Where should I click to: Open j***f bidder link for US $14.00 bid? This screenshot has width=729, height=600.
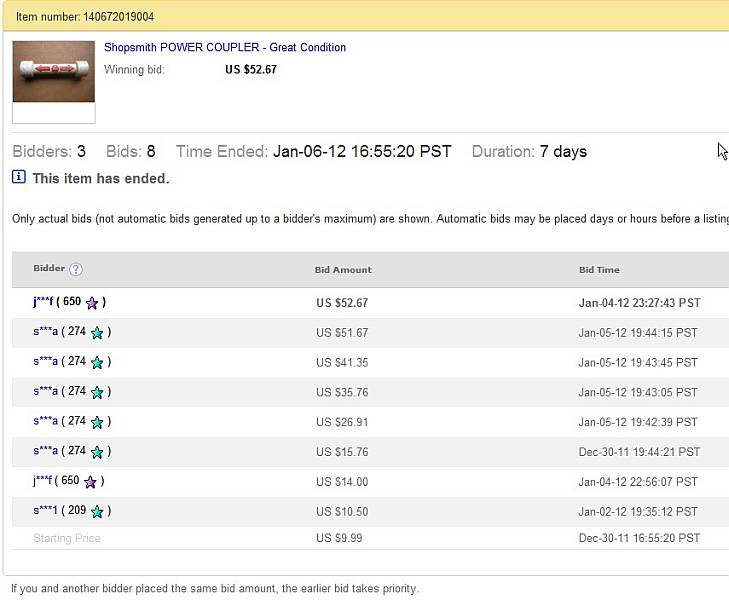point(42,481)
